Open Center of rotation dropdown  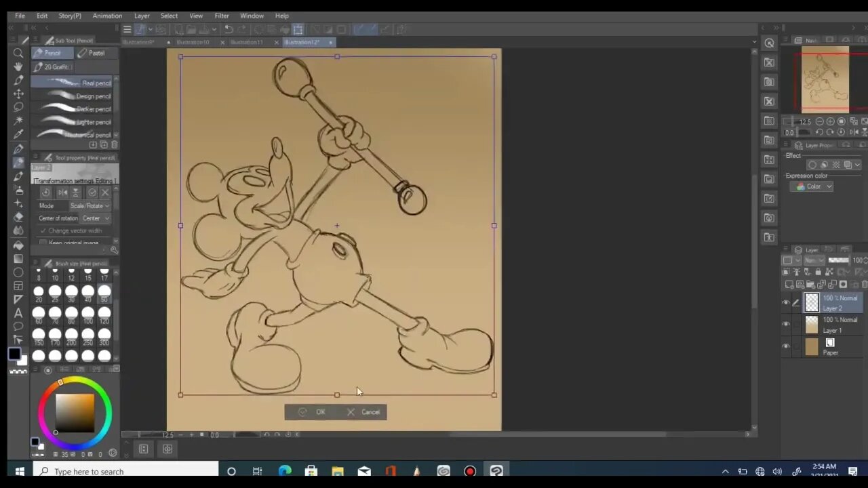[x=96, y=218]
